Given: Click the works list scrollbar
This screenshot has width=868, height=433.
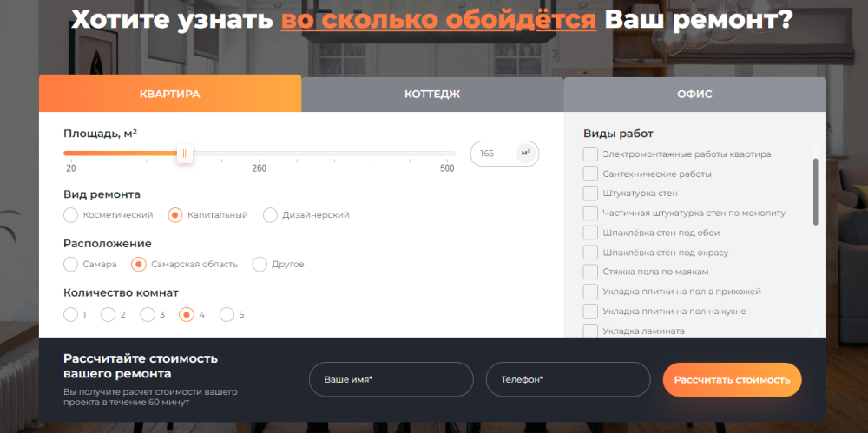Looking at the screenshot, I should tap(815, 191).
